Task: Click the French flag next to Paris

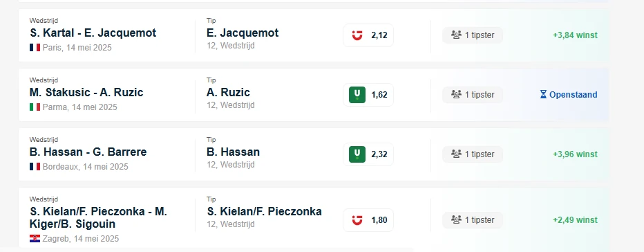Action: (35, 48)
